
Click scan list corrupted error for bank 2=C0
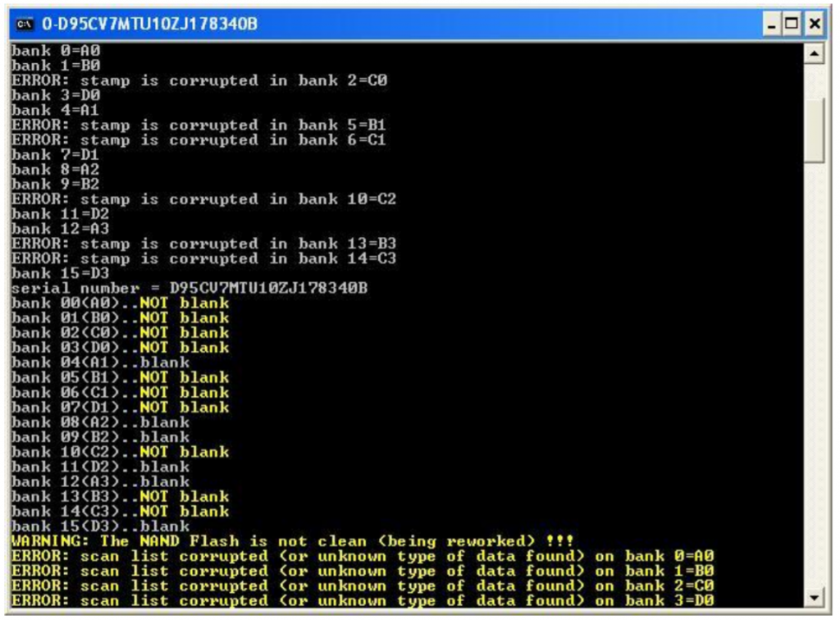point(363,586)
